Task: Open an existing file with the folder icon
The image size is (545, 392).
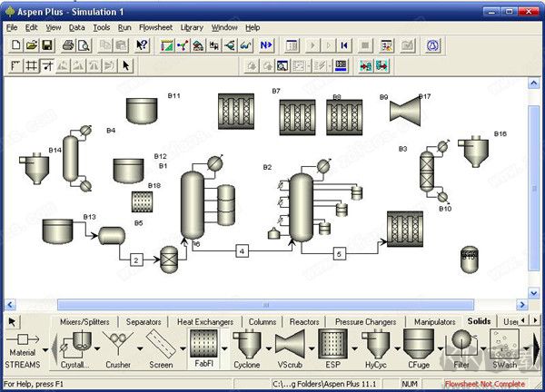Action: click(x=31, y=44)
